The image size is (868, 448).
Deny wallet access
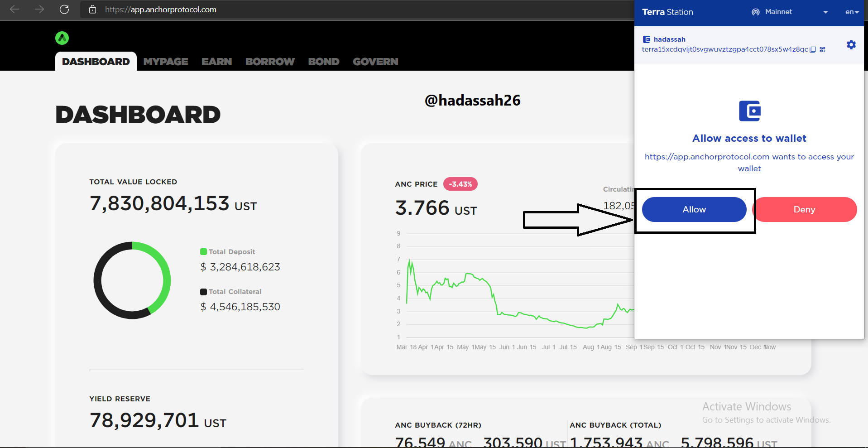coord(805,209)
